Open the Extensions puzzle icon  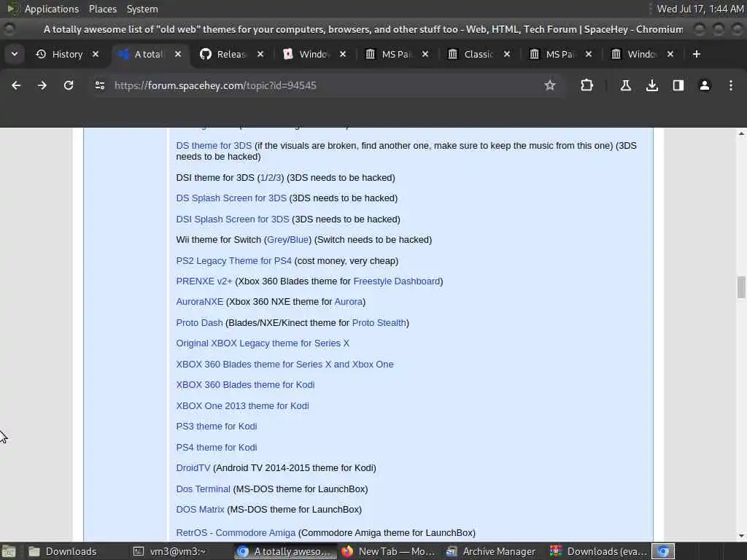[x=587, y=85]
